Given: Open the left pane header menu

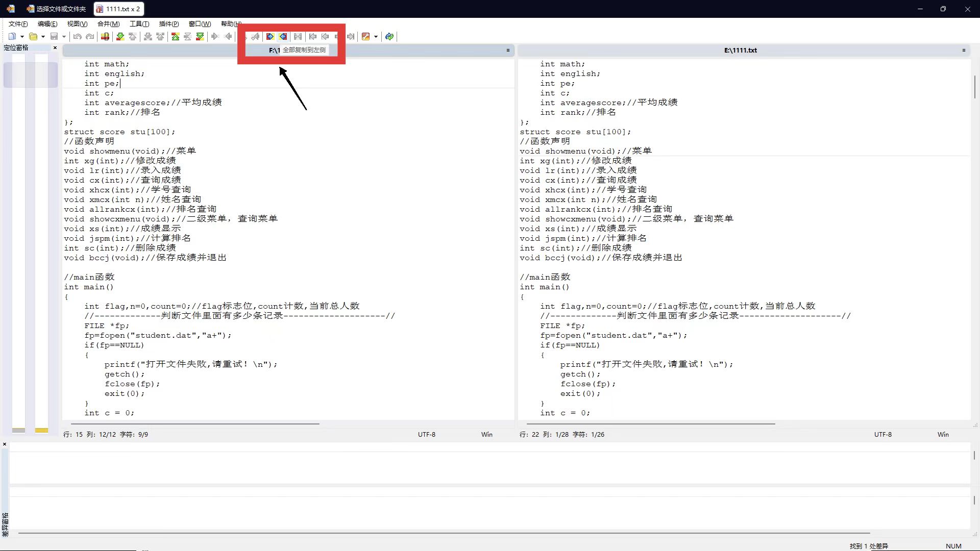Looking at the screenshot, I should (x=508, y=50).
